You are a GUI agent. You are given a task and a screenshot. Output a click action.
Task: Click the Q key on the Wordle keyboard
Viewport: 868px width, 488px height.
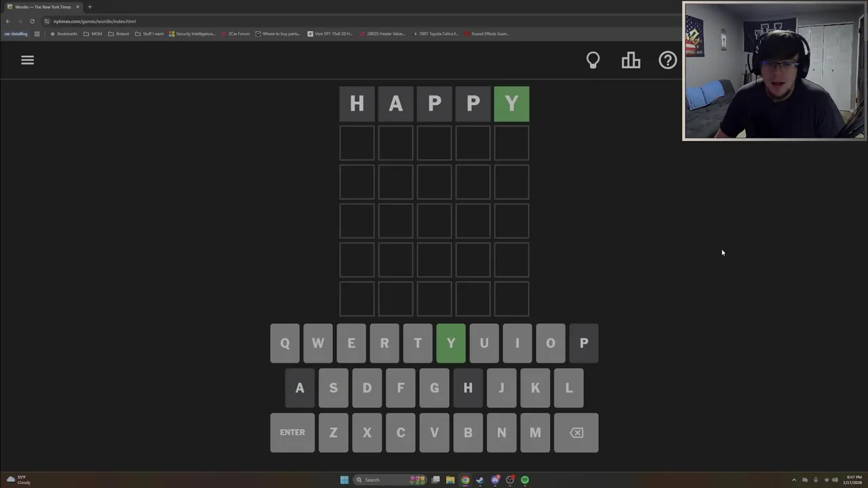[285, 343]
